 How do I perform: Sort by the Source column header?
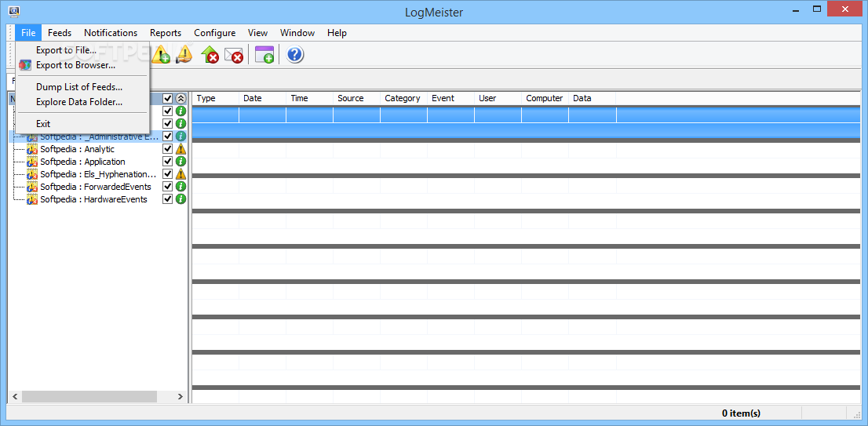click(356, 99)
